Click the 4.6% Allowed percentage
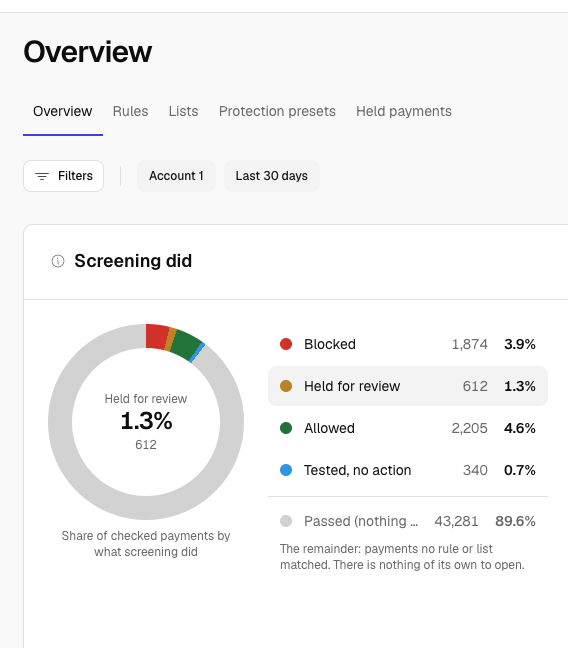 (x=520, y=428)
